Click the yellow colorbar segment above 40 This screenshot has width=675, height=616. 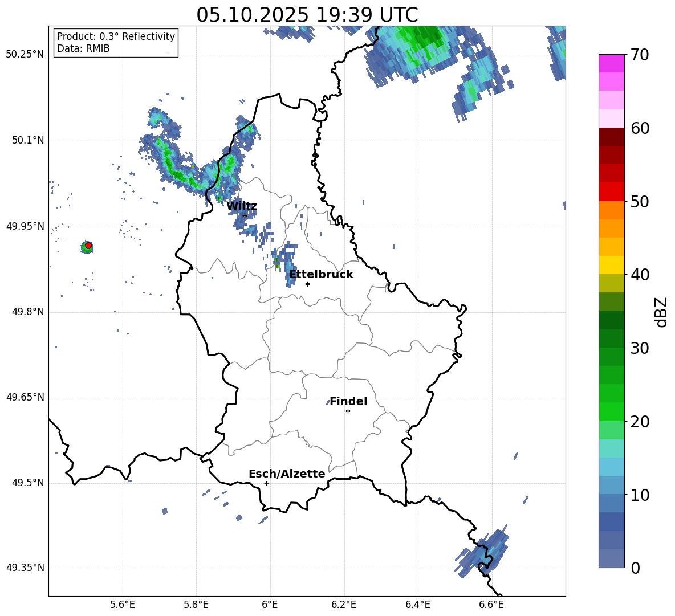pyautogui.click(x=611, y=265)
